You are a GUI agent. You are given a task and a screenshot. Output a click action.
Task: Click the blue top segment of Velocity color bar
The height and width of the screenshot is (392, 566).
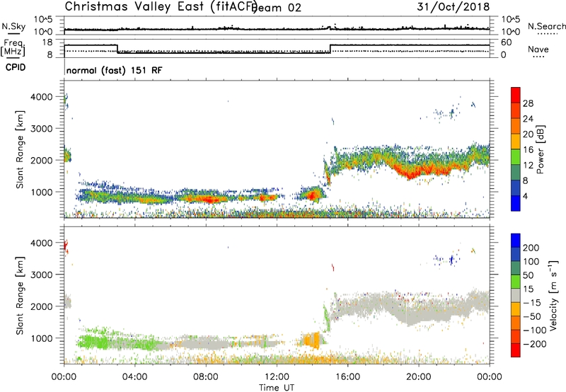click(516, 241)
